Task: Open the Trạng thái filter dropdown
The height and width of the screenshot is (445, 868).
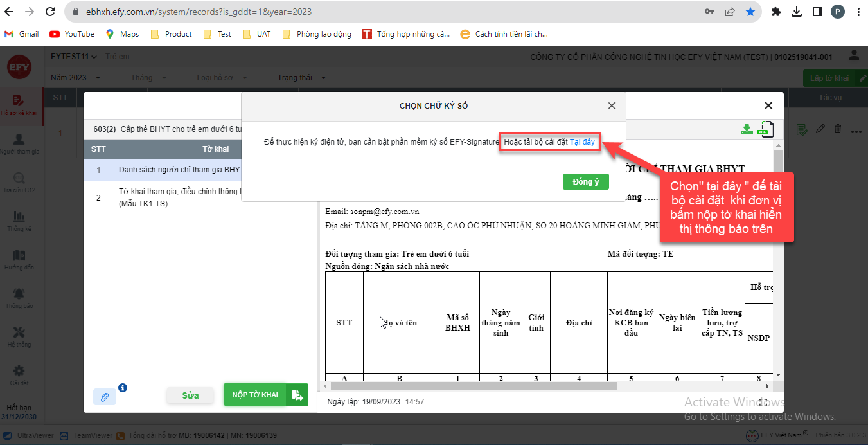Action: tap(301, 78)
